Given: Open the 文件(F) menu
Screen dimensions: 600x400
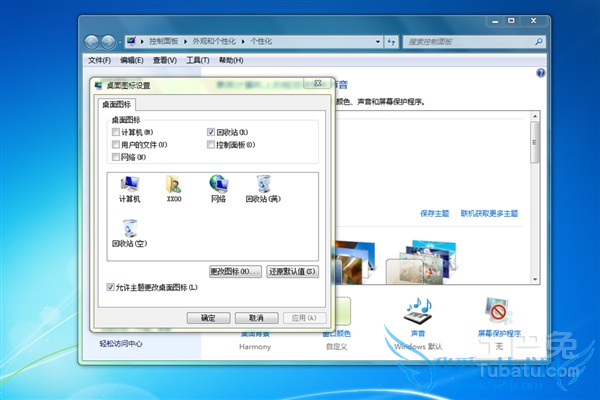Looking at the screenshot, I should [x=99, y=60].
